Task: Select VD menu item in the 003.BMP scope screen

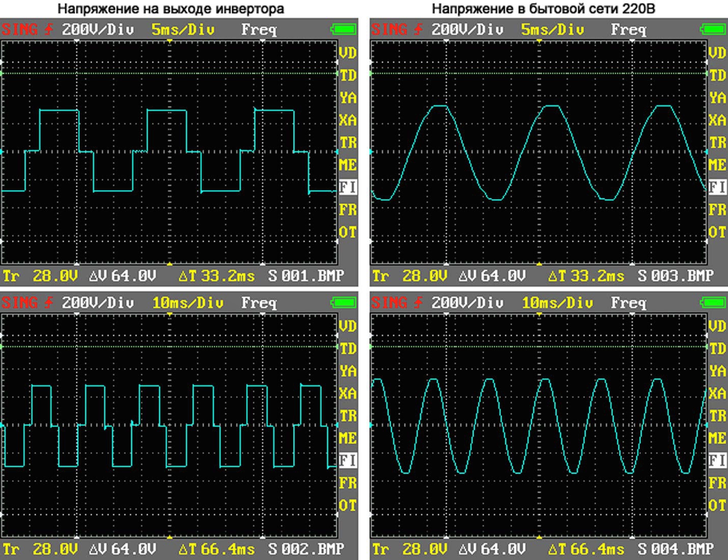Action: point(717,53)
